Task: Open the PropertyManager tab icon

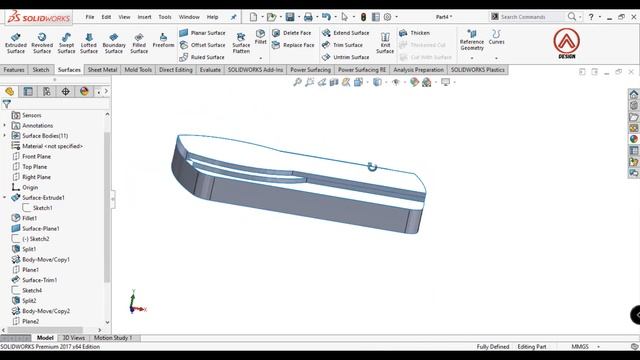Action: click(28, 91)
